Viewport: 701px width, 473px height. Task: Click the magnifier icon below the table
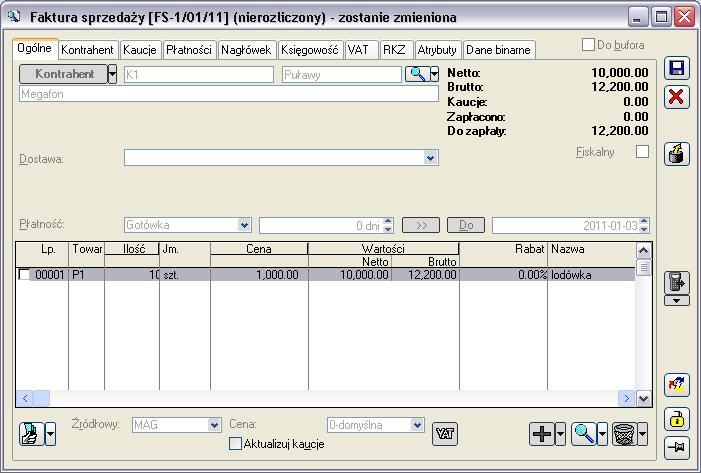point(584,434)
